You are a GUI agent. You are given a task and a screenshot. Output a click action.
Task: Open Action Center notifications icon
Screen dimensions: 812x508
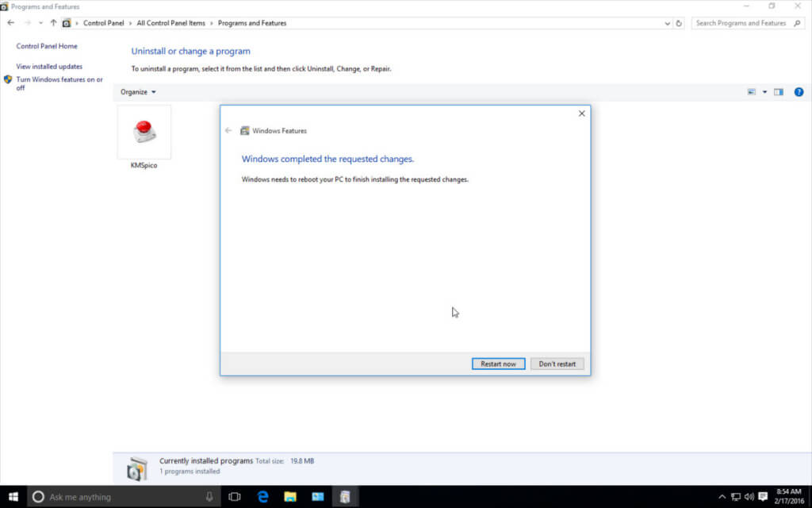click(x=763, y=497)
